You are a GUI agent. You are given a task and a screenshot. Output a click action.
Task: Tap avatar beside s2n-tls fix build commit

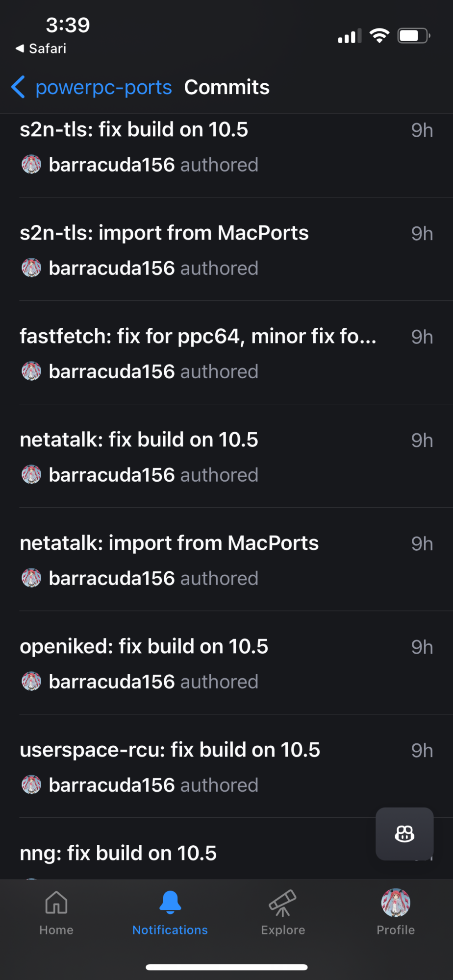(31, 165)
